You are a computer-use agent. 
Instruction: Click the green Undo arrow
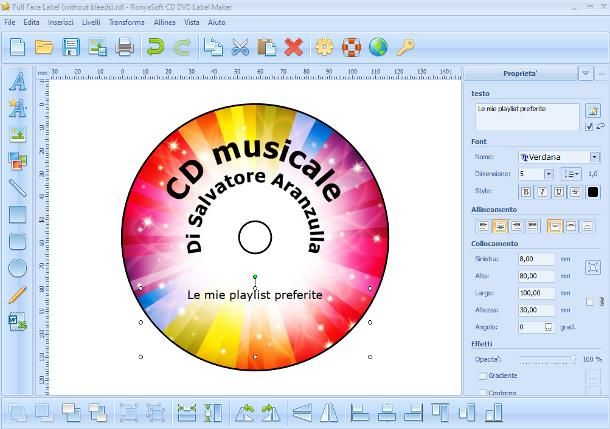pyautogui.click(x=155, y=46)
